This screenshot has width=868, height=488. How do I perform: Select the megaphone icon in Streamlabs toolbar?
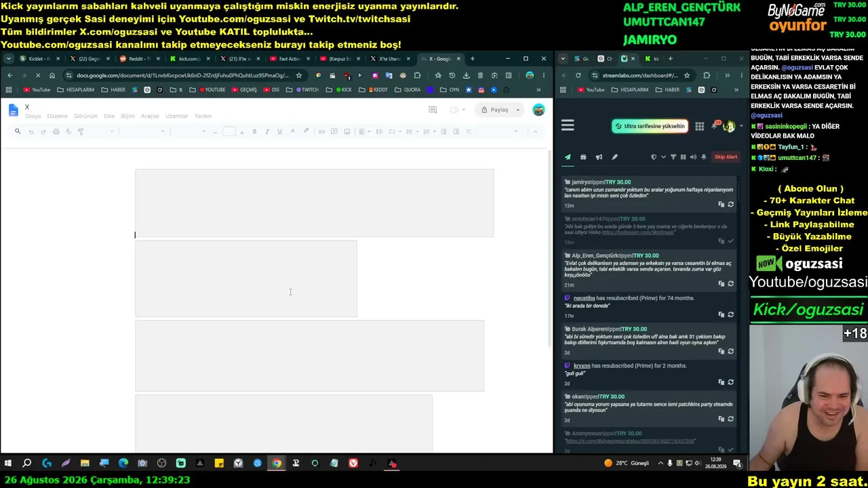coord(599,157)
